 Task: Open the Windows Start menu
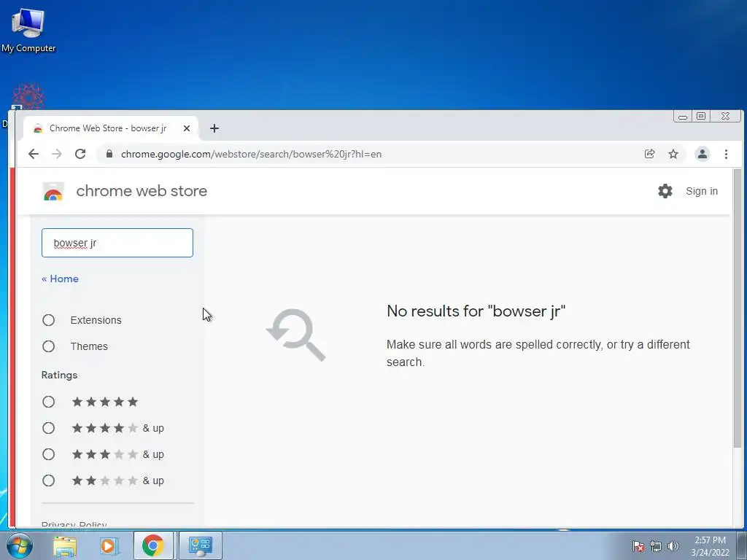20,545
